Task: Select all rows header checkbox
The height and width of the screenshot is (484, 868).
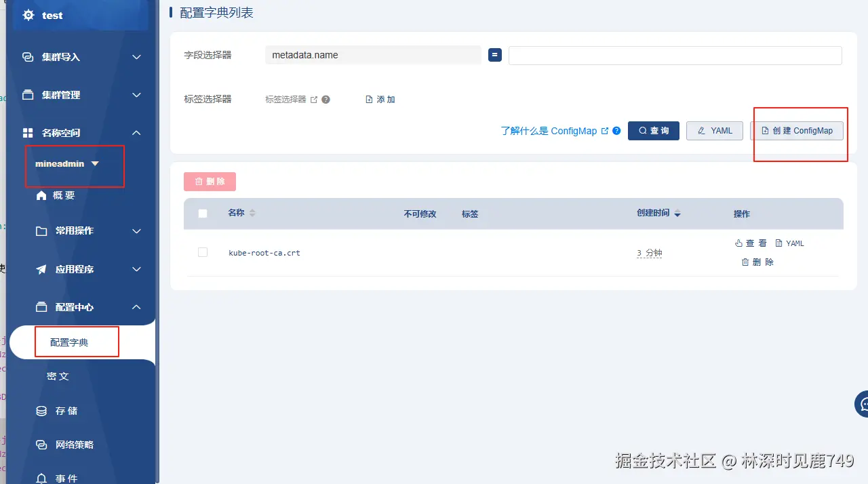Action: pos(203,214)
